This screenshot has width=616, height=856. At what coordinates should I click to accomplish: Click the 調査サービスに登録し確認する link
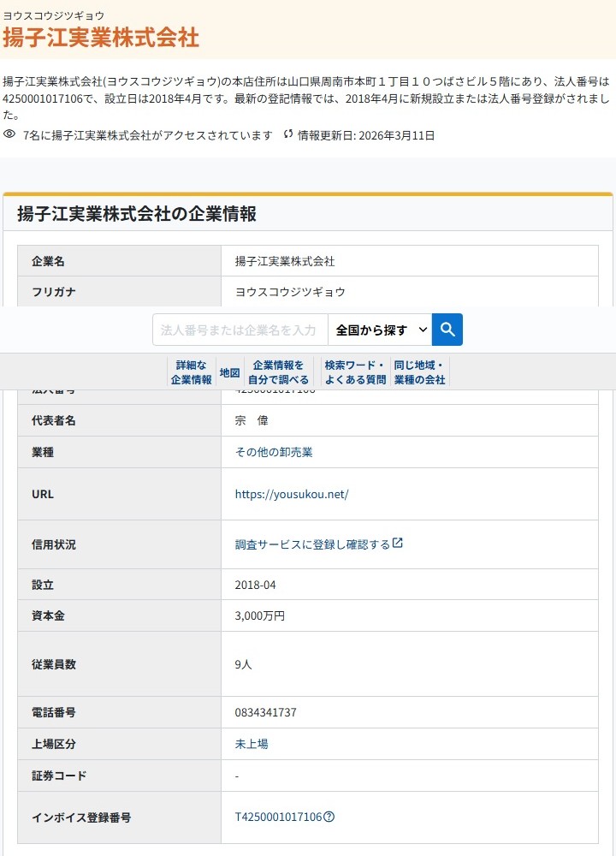pos(312,544)
